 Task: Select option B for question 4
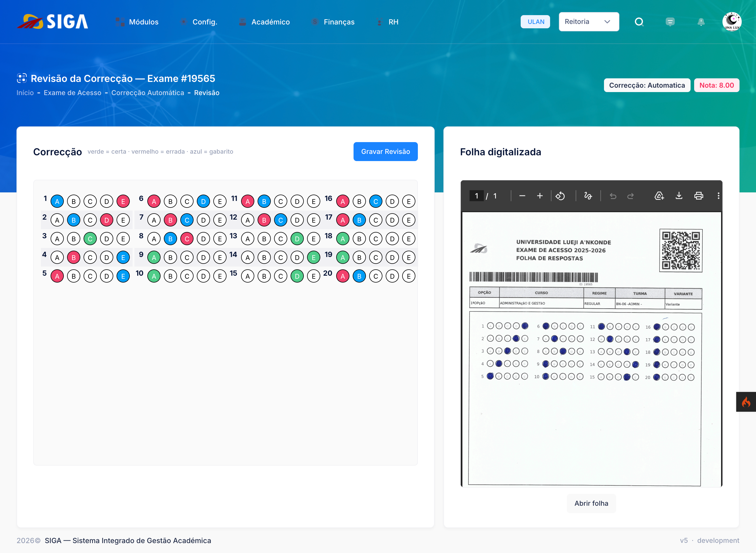coord(74,258)
